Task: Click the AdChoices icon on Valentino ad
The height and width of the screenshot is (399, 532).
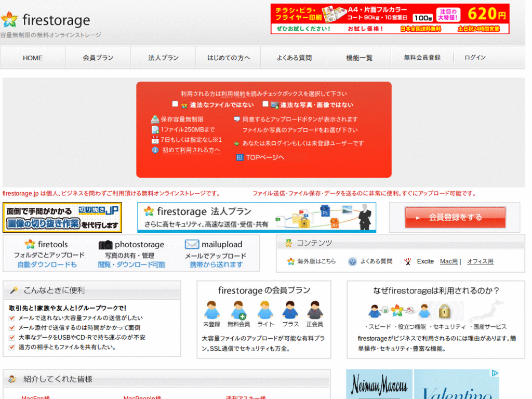Action: pyautogui.click(x=495, y=373)
